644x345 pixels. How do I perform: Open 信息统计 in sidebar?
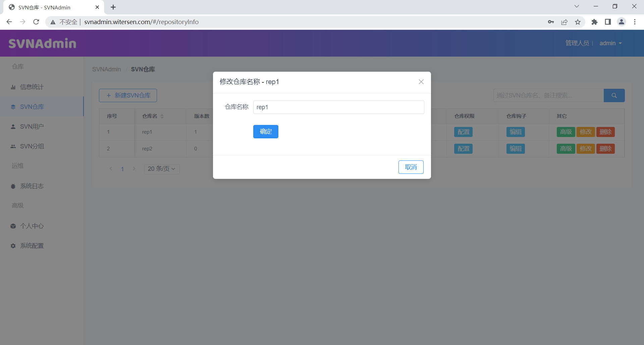point(42,87)
